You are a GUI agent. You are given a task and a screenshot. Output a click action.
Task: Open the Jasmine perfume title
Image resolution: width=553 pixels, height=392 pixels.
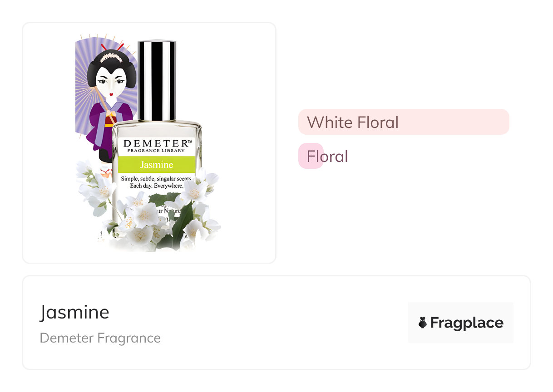(74, 312)
